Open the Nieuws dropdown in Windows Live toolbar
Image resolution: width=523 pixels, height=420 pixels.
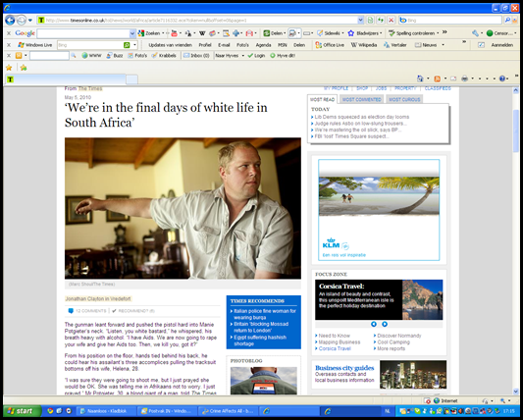pyautogui.click(x=443, y=45)
